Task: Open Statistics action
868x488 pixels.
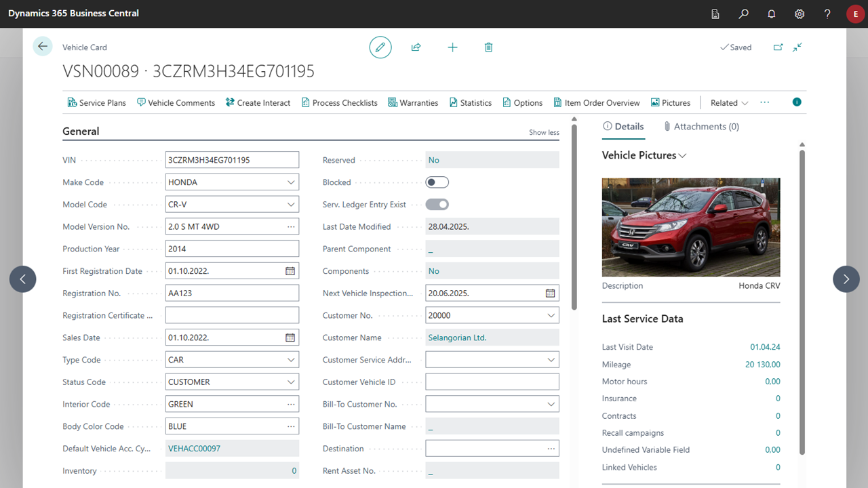Action: point(470,102)
